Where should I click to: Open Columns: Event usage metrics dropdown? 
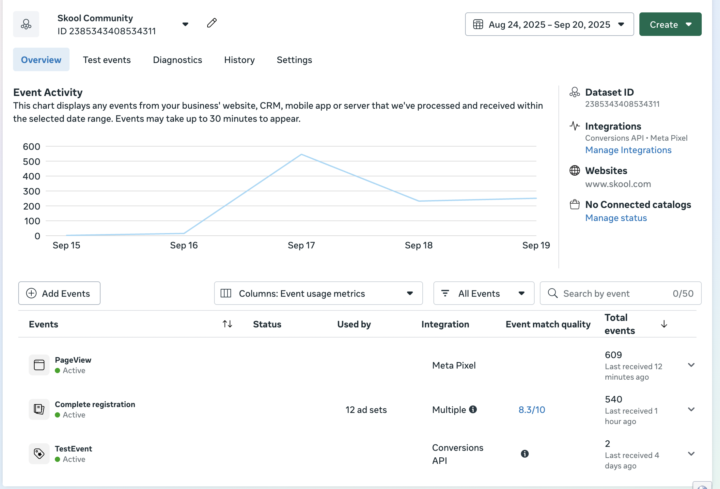click(x=318, y=293)
